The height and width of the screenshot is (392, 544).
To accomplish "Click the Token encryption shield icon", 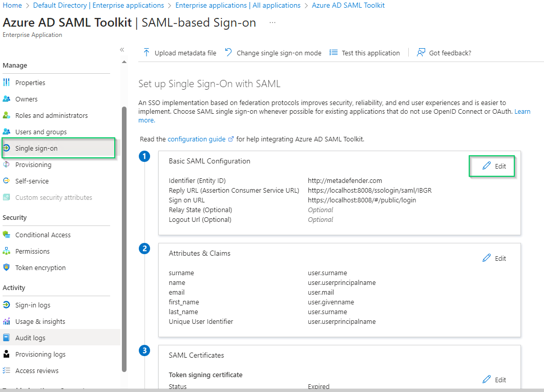I will (x=6, y=267).
